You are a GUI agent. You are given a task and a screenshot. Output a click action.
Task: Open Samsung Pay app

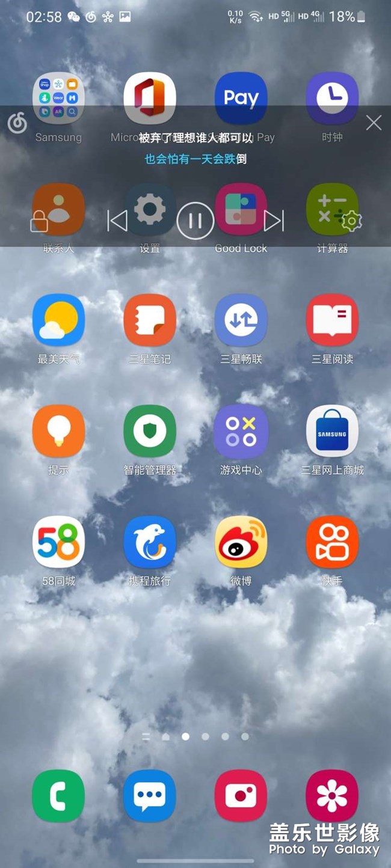point(241,98)
